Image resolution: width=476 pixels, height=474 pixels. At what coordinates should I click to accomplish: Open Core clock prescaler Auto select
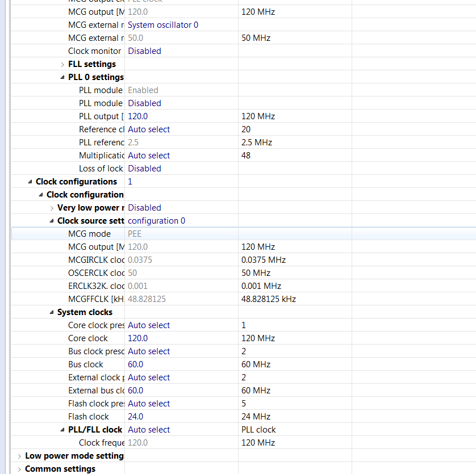pos(149,325)
